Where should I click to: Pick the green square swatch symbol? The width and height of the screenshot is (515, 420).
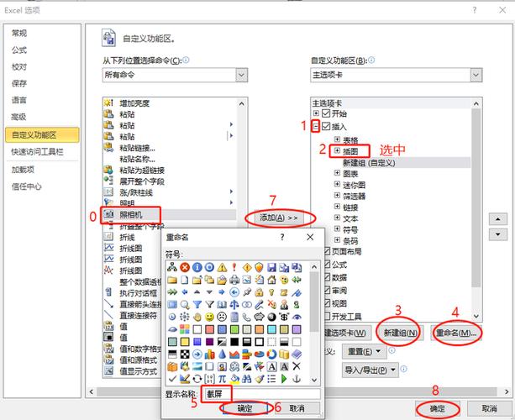tap(234, 329)
